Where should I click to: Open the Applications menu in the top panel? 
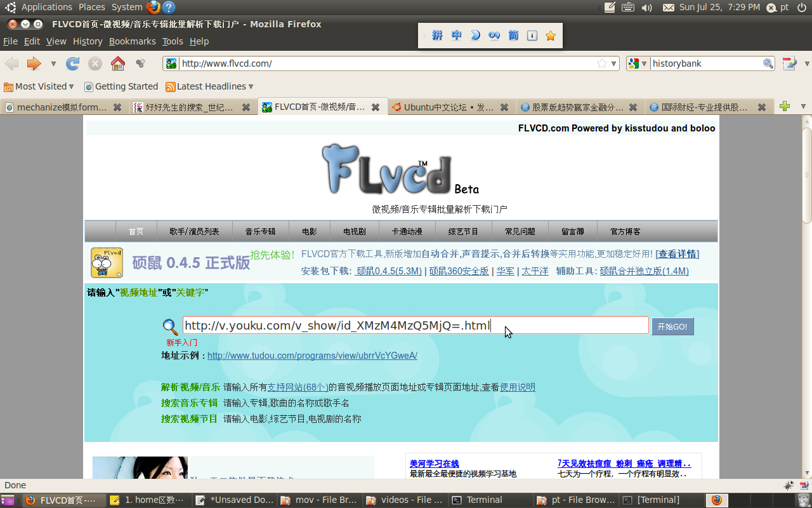coord(47,7)
